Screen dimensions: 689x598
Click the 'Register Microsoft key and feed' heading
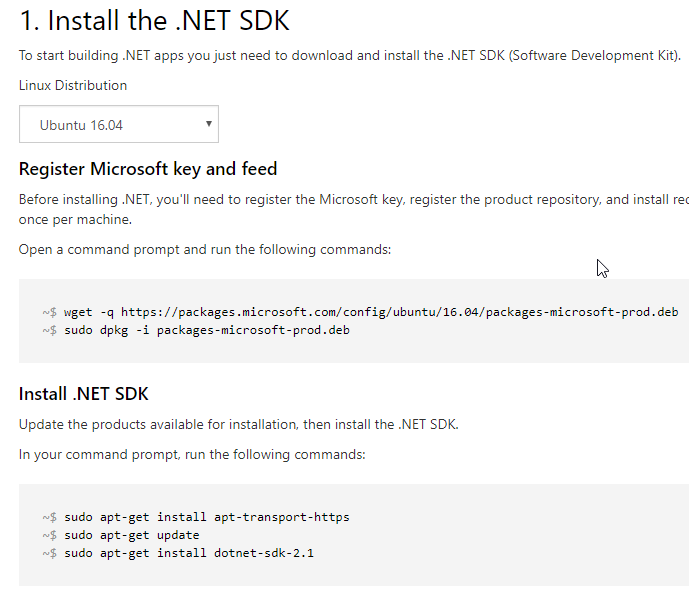pyautogui.click(x=148, y=168)
